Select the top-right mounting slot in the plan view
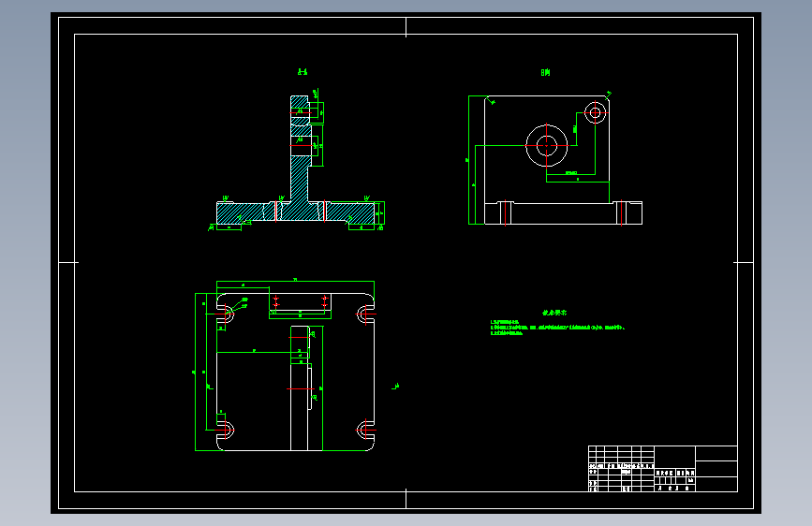This screenshot has width=812, height=526. pos(365,314)
